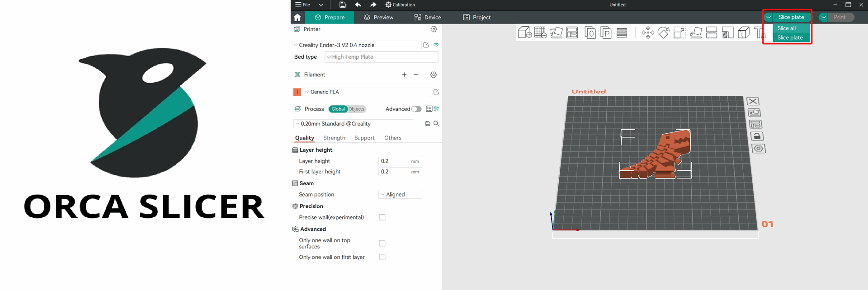868x290 pixels.
Task: Open Printer settings gear icon
Action: pyautogui.click(x=434, y=29)
